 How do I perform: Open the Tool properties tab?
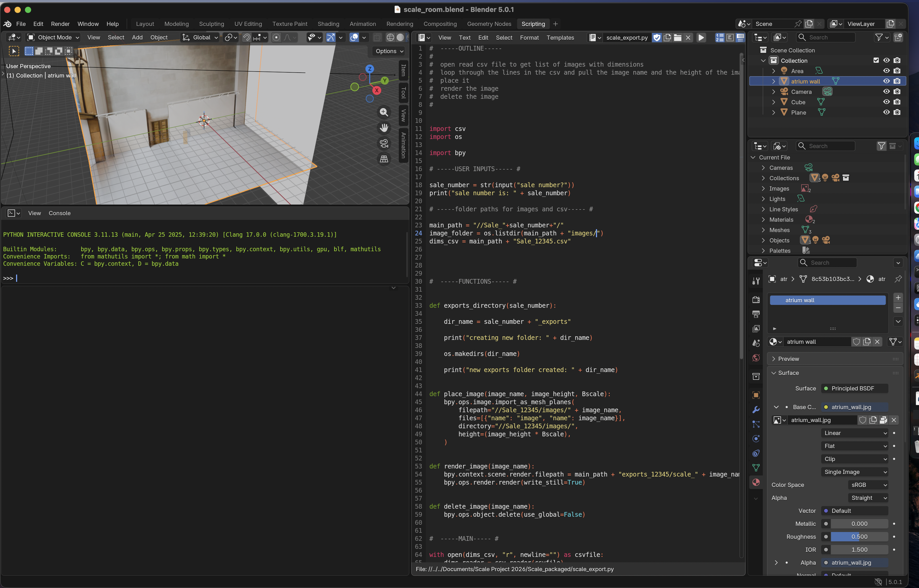tap(756, 281)
